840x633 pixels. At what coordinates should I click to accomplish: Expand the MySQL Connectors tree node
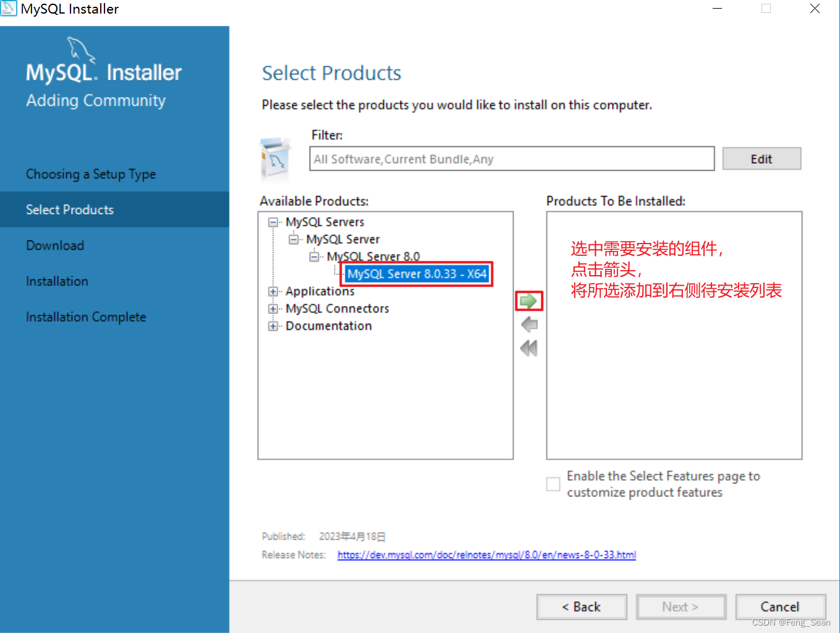tap(273, 308)
